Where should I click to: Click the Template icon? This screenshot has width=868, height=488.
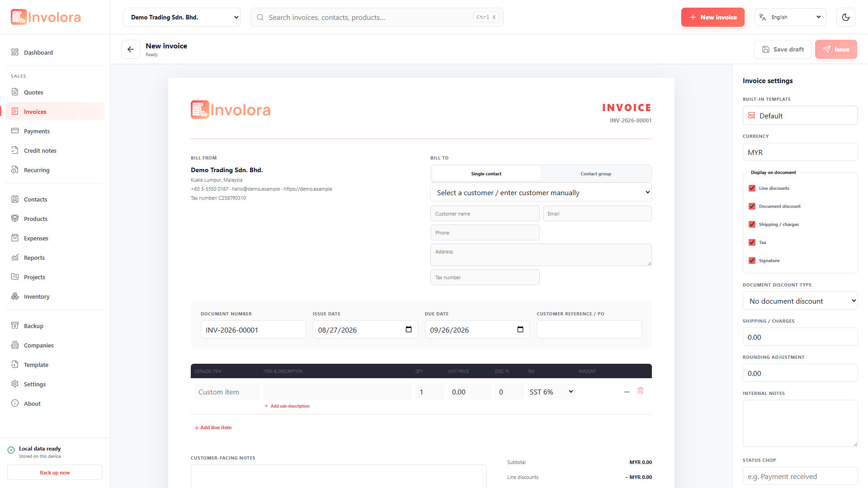point(15,365)
